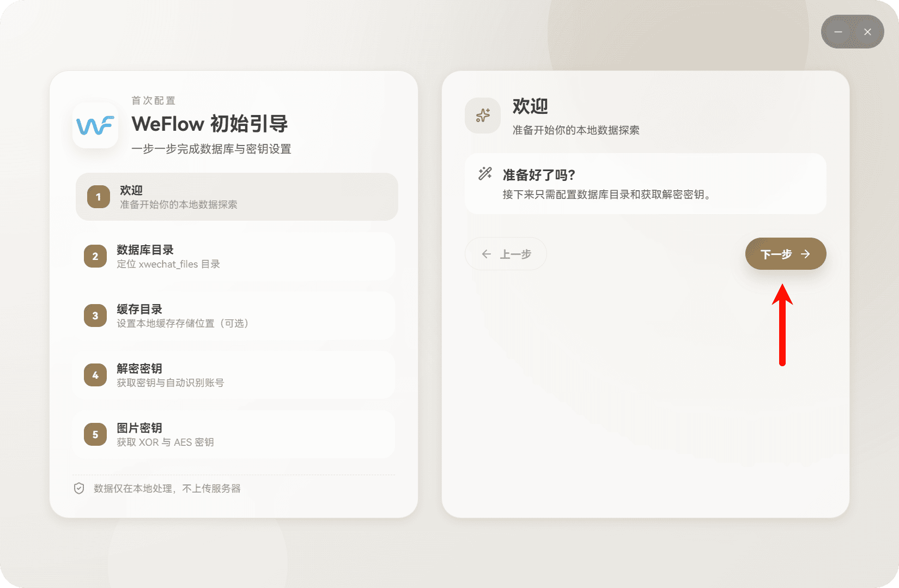Click the 准备好了吗 welcome card

click(x=645, y=184)
